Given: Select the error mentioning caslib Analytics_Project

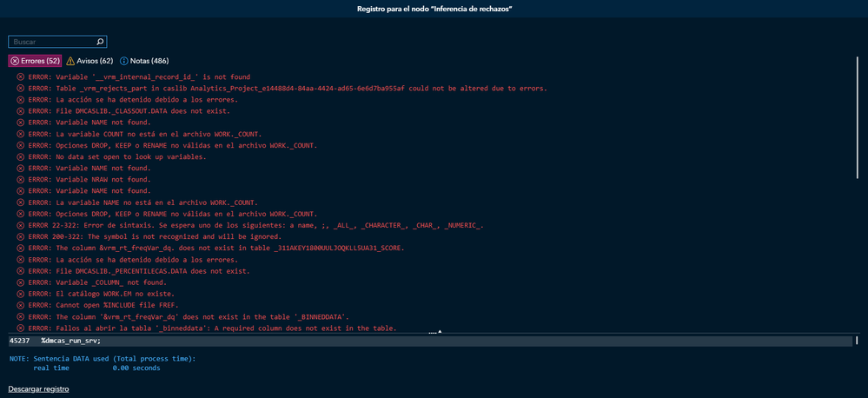Looking at the screenshot, I should coord(288,89).
